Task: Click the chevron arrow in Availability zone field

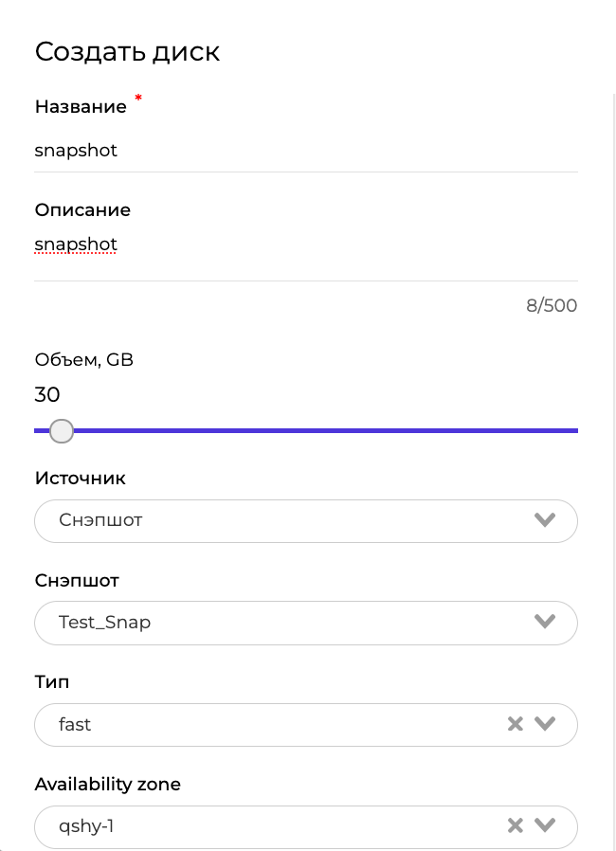Action: tap(544, 826)
